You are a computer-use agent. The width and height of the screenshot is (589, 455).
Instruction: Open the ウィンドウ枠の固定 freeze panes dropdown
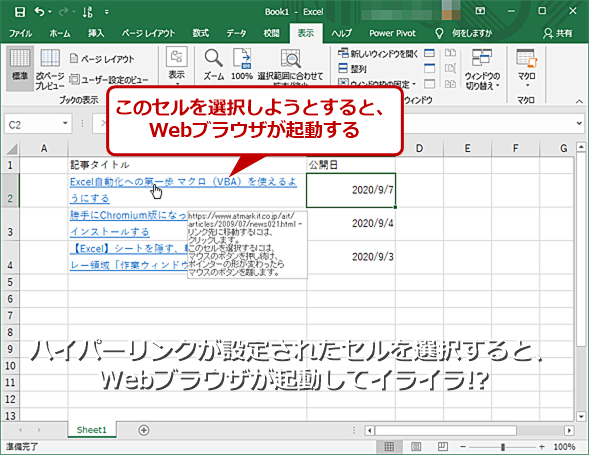click(377, 83)
